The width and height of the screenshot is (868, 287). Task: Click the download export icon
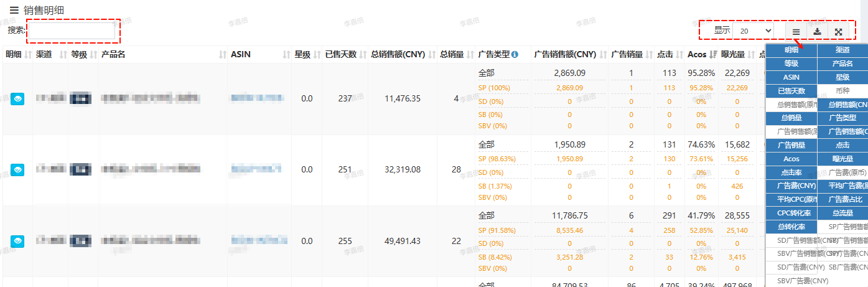pos(817,31)
